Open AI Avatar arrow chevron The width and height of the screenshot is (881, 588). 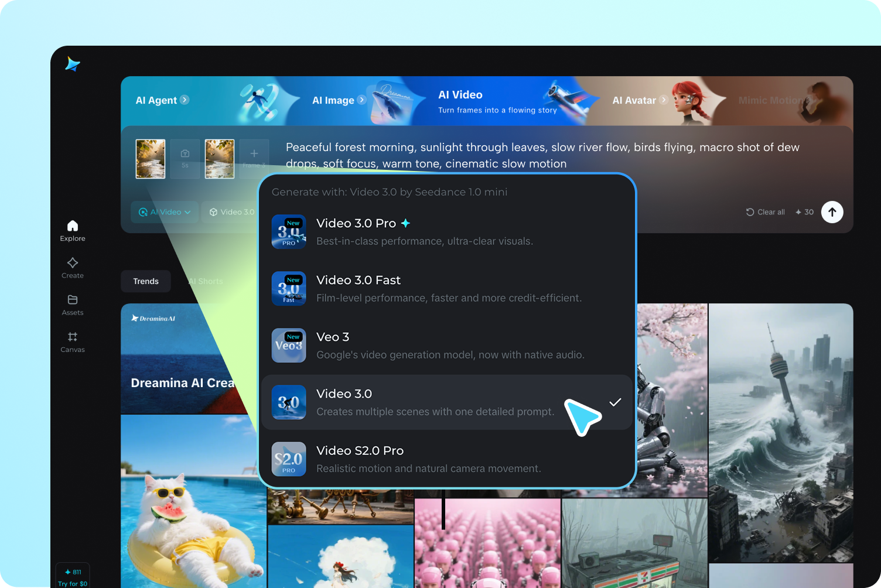point(664,100)
